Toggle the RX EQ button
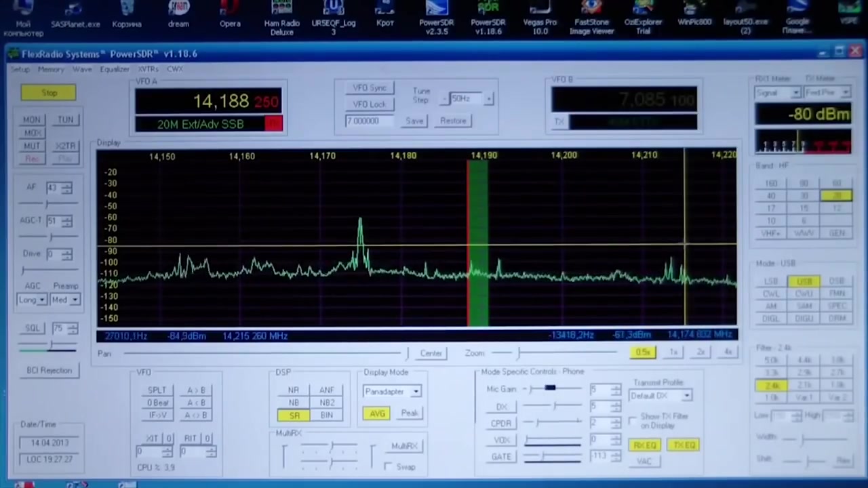Screen dimensions: 868x488 [644, 445]
